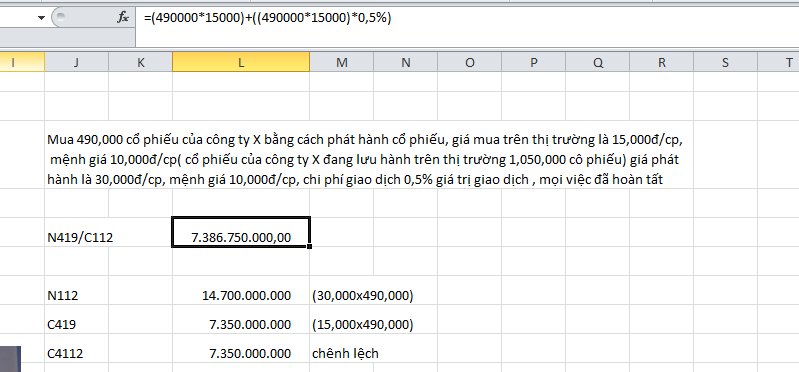Select column T header

point(779,62)
